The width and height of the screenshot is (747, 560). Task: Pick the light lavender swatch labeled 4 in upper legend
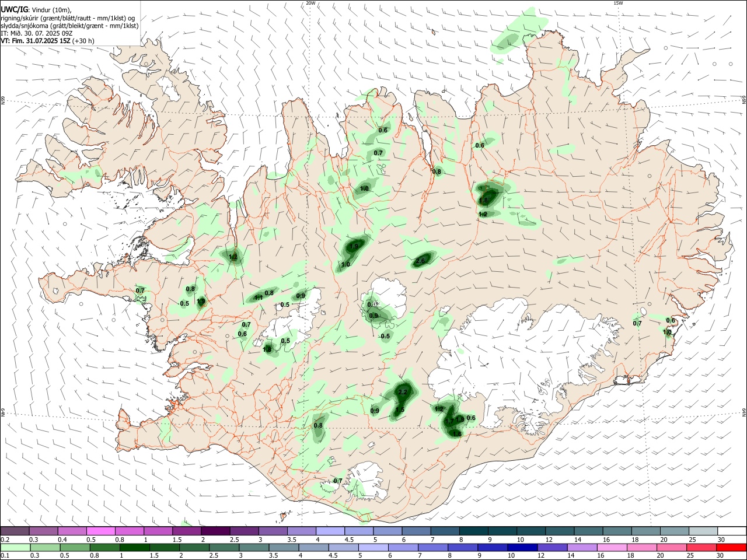(x=330, y=531)
